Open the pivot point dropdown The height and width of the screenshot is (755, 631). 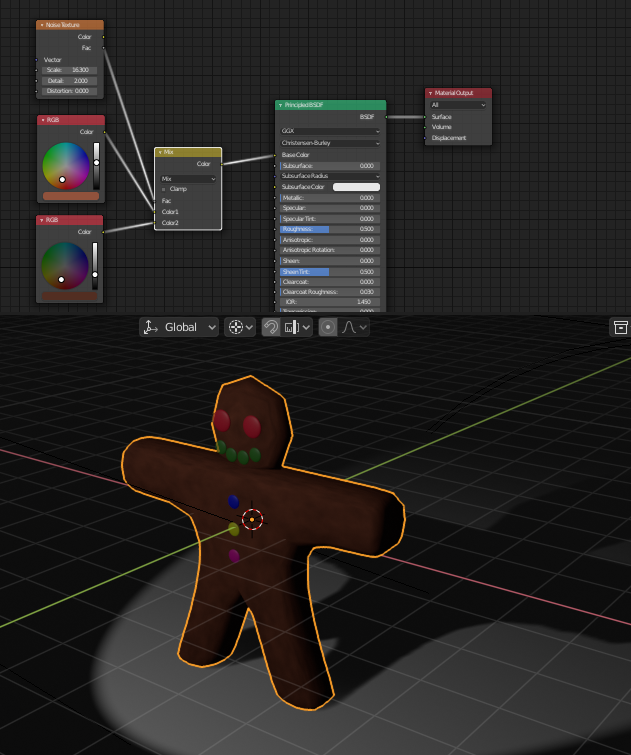(x=240, y=327)
